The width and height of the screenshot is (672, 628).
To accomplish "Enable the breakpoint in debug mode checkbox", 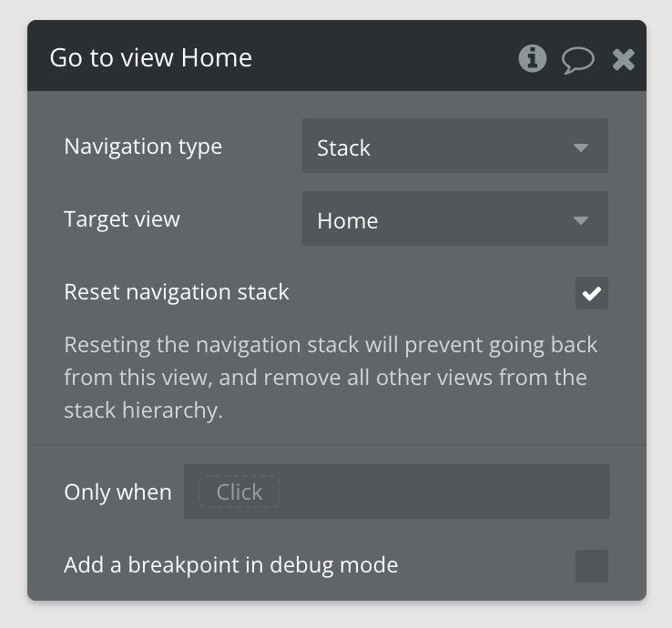I will [592, 566].
